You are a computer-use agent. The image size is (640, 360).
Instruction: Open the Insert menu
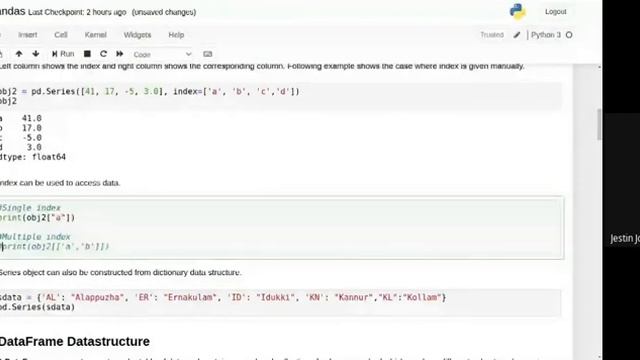coord(28,35)
